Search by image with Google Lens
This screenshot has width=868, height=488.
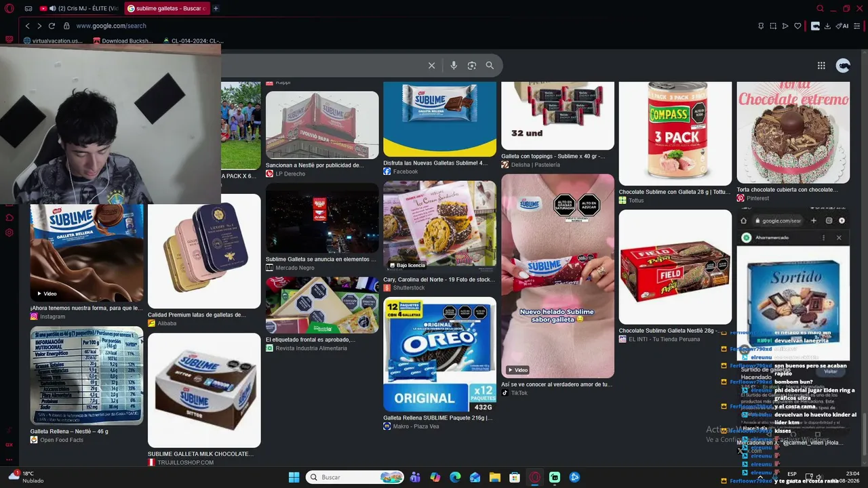tap(472, 66)
